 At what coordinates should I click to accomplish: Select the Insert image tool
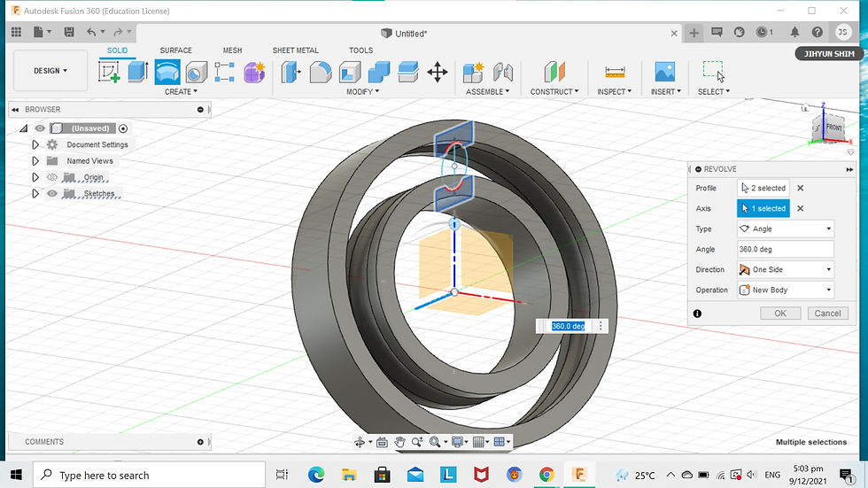(665, 72)
